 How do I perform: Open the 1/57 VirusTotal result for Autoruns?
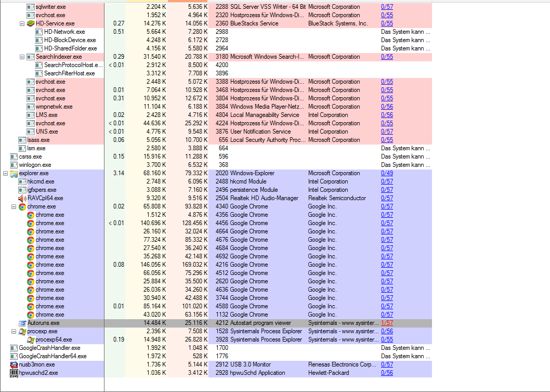387,323
